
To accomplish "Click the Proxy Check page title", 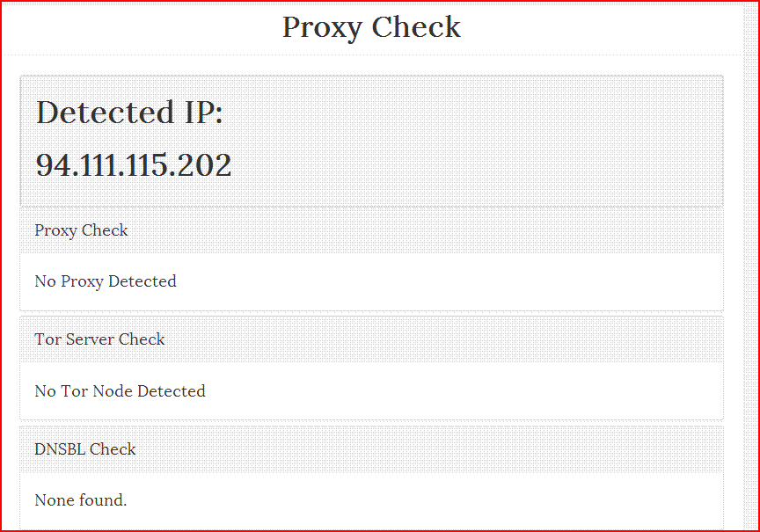I will point(371,27).
